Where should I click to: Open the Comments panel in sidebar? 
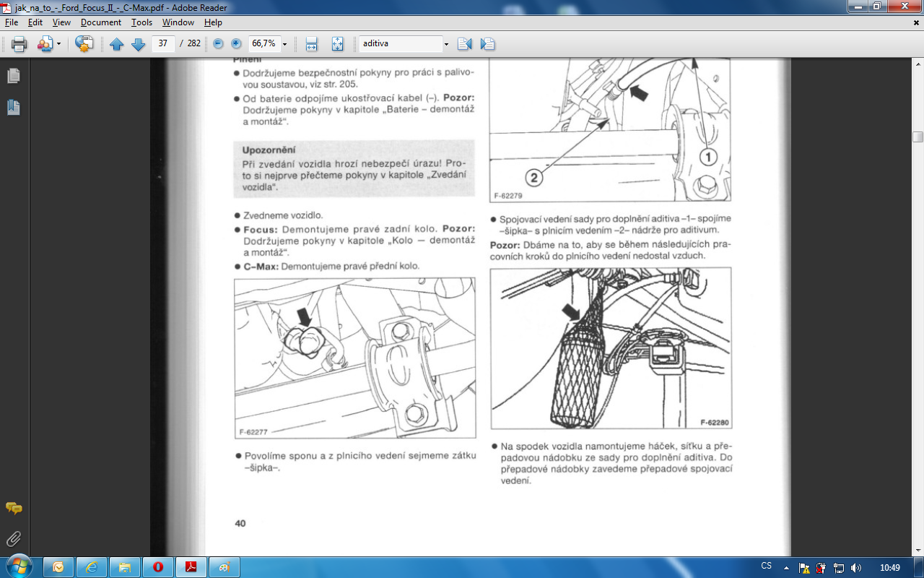point(13,509)
